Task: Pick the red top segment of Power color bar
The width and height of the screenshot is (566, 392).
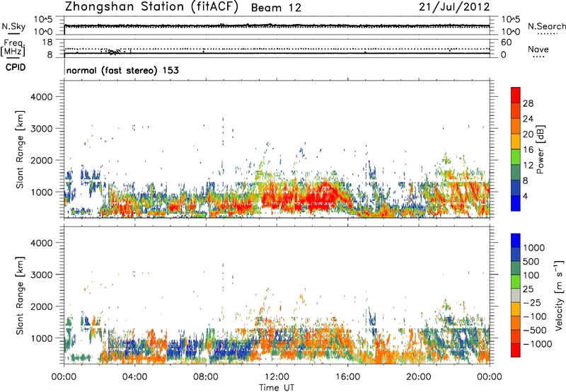Action: click(516, 95)
